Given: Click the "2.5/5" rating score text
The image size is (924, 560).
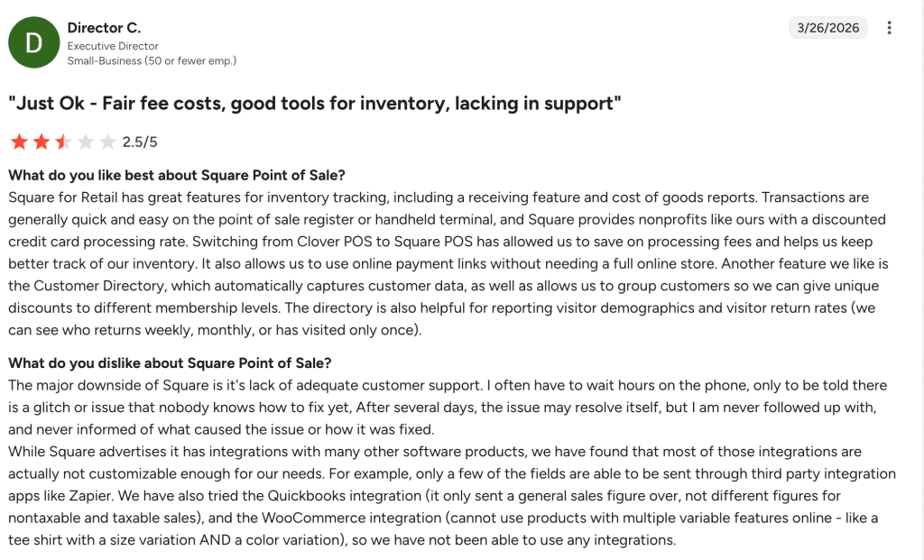Looking at the screenshot, I should click(140, 142).
